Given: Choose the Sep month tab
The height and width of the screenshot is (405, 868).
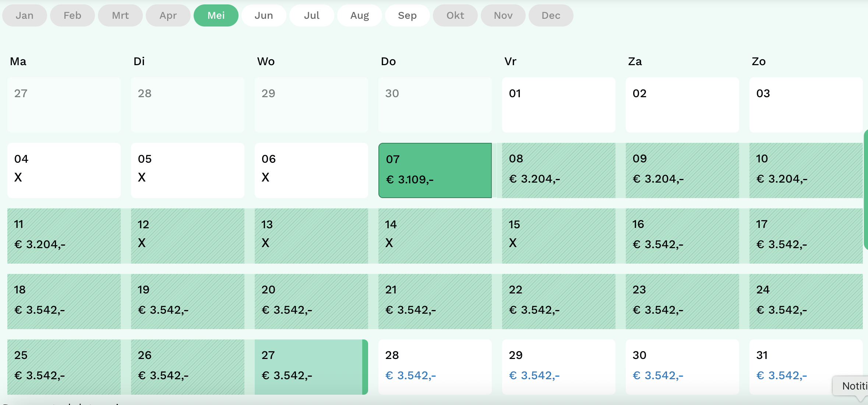Looking at the screenshot, I should click(x=407, y=15).
